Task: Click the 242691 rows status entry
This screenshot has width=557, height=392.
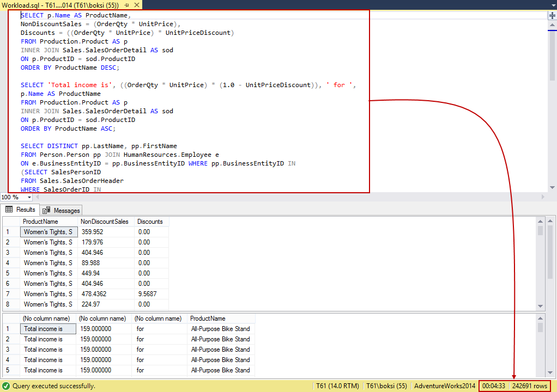Action: click(530, 386)
